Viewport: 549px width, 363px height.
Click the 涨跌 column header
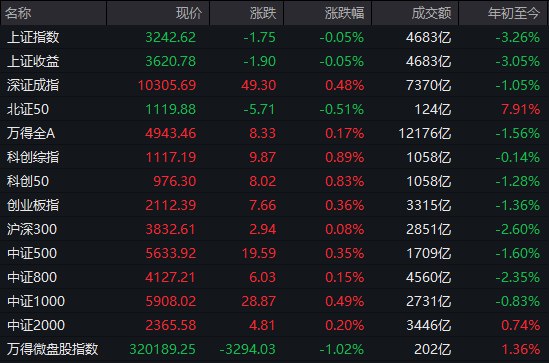pos(246,13)
